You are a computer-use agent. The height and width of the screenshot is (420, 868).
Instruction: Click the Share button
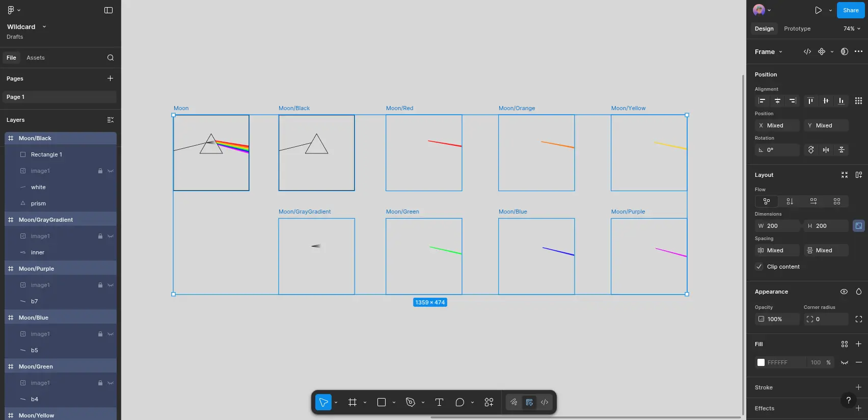pyautogui.click(x=851, y=10)
